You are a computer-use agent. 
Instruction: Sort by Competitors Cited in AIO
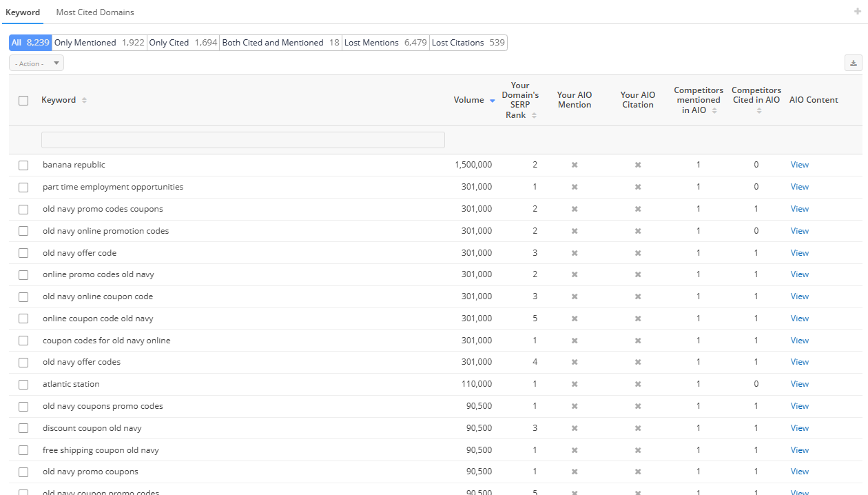pos(758,111)
